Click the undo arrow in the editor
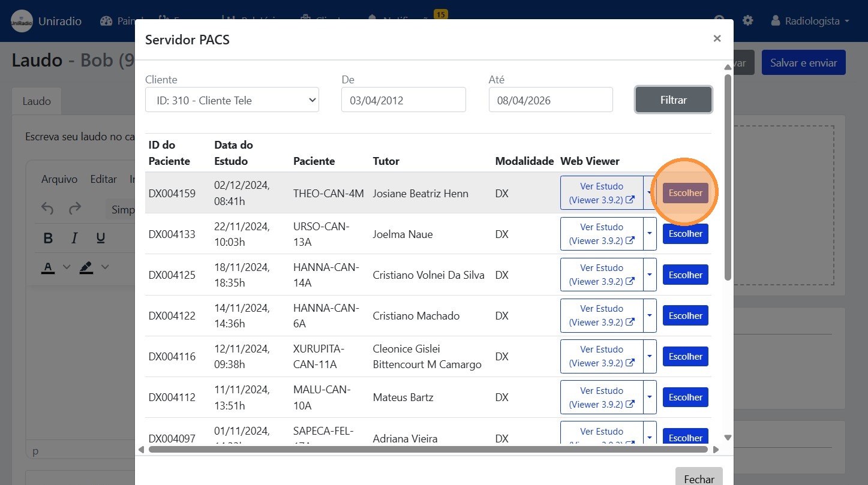868x485 pixels. tap(48, 209)
